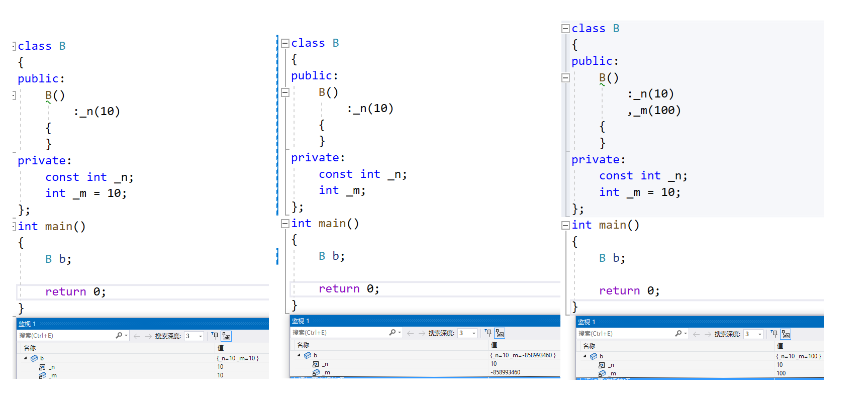This screenshot has width=868, height=402.
Task: Toggle name-value display icon in middle watch panel
Action: (500, 333)
